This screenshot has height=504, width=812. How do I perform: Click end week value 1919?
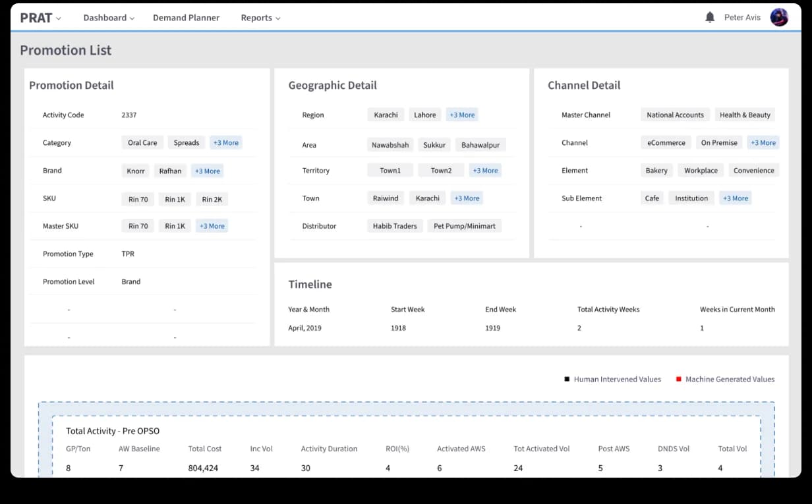pos(493,328)
